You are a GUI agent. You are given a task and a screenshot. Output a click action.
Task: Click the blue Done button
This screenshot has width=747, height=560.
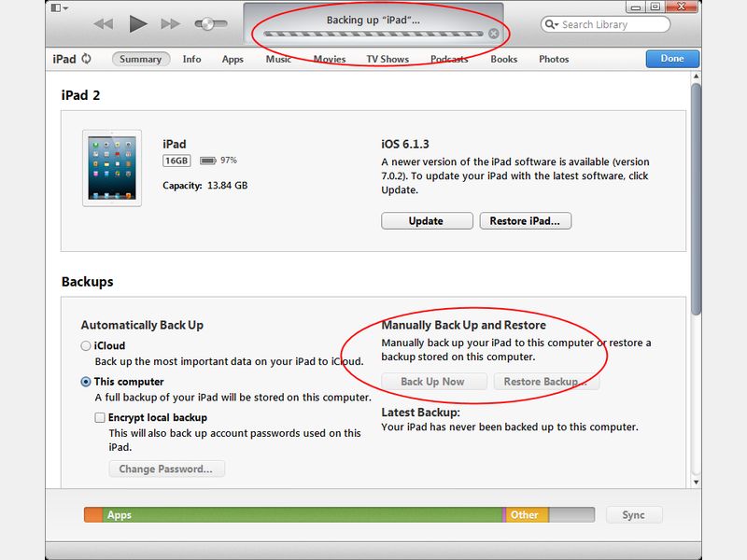[672, 59]
